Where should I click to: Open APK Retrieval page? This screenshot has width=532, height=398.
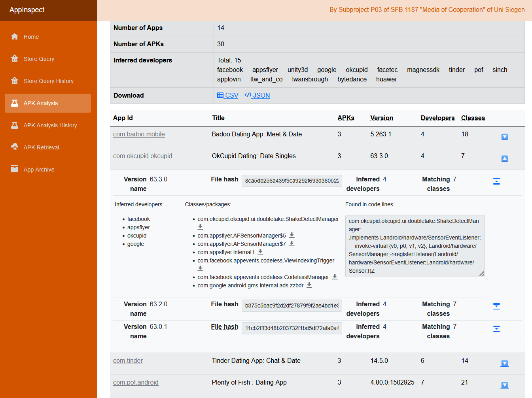(x=48, y=147)
